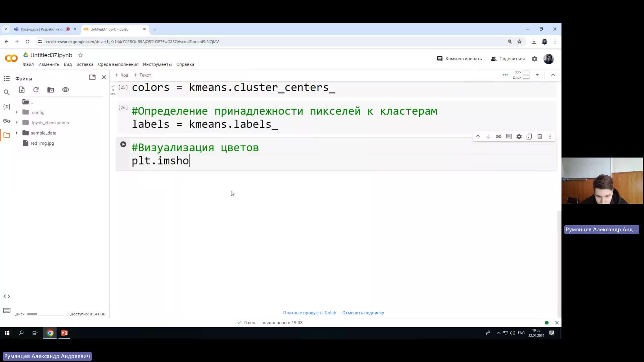644x362 pixels.
Task: Move the cell up
Action: point(478,137)
